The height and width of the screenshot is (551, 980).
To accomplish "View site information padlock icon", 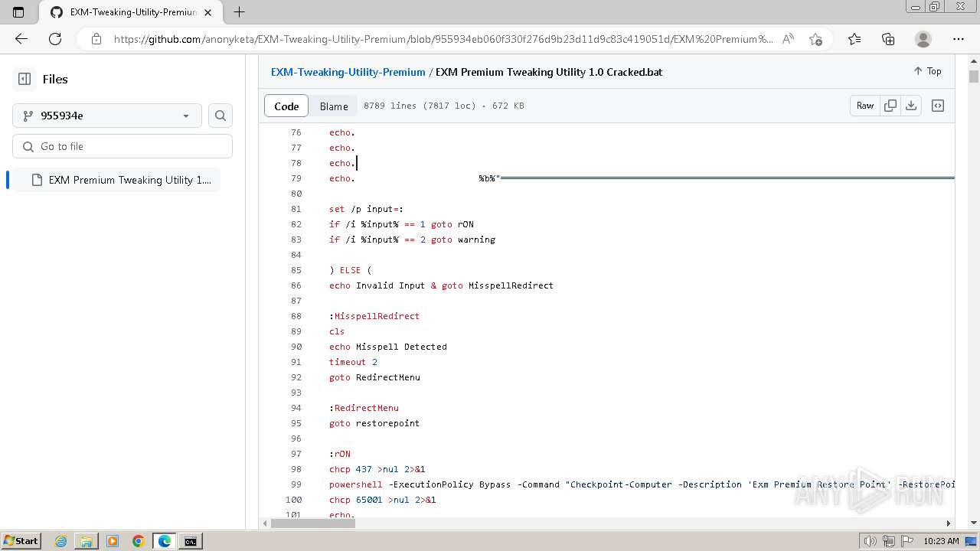I will click(x=96, y=39).
